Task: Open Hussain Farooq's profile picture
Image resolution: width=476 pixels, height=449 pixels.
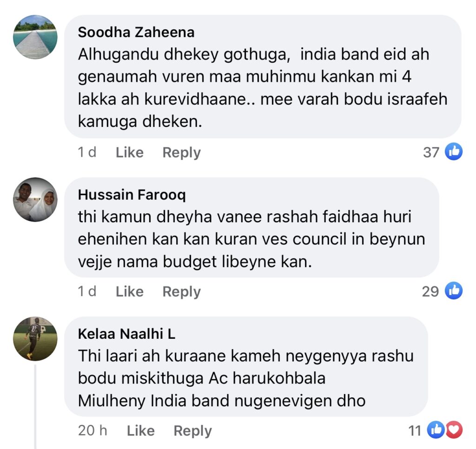Action: point(35,199)
